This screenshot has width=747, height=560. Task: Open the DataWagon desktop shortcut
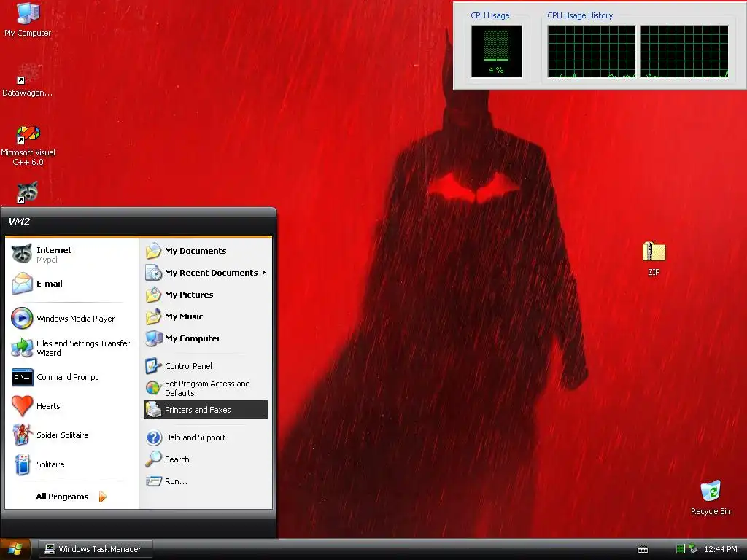[28, 80]
